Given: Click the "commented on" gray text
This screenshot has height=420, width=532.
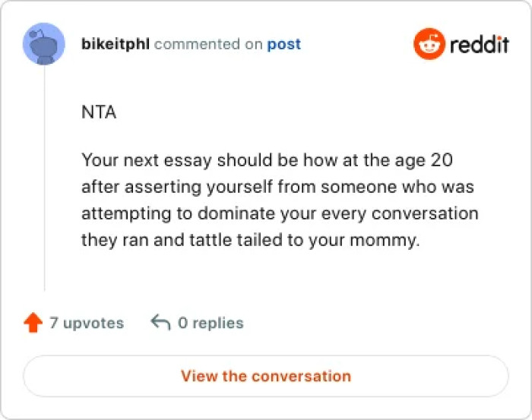Looking at the screenshot, I should [x=208, y=44].
